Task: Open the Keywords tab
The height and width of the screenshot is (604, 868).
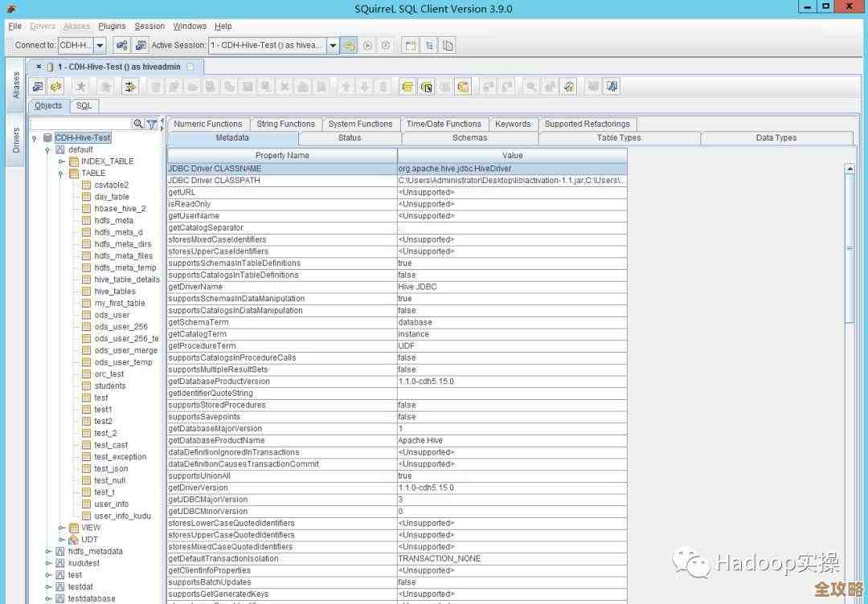Action: (x=512, y=124)
